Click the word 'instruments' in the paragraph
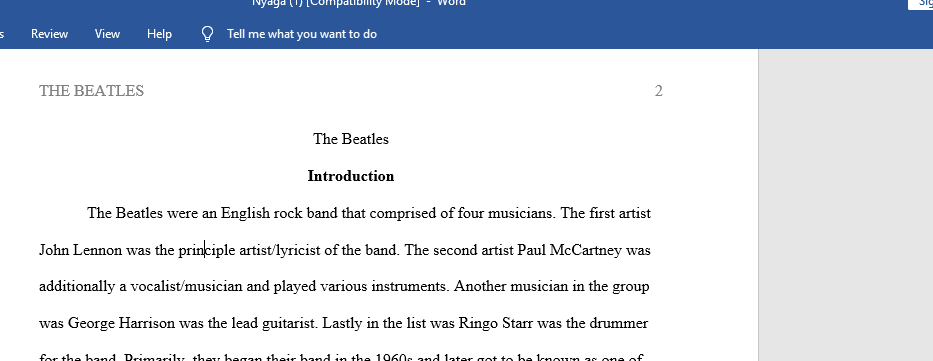 [409, 287]
